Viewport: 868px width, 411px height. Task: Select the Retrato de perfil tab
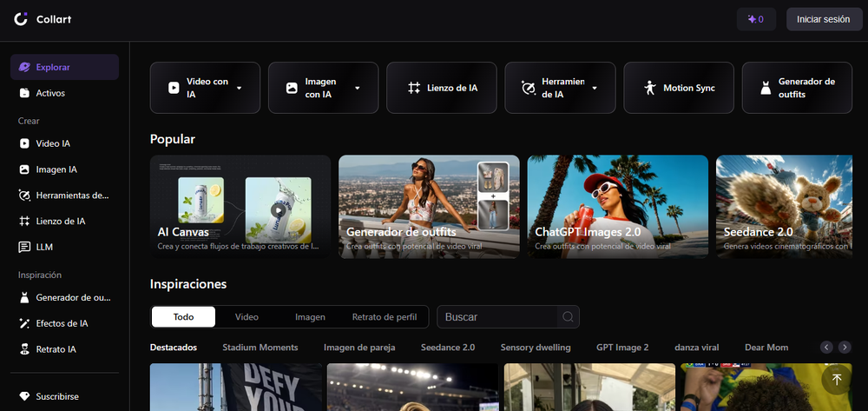tap(385, 317)
